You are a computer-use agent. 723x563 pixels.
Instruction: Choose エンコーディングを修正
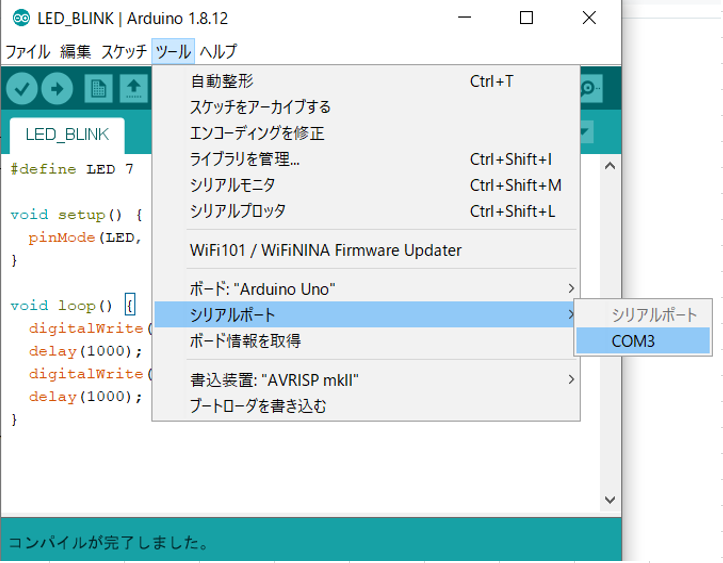point(367,133)
